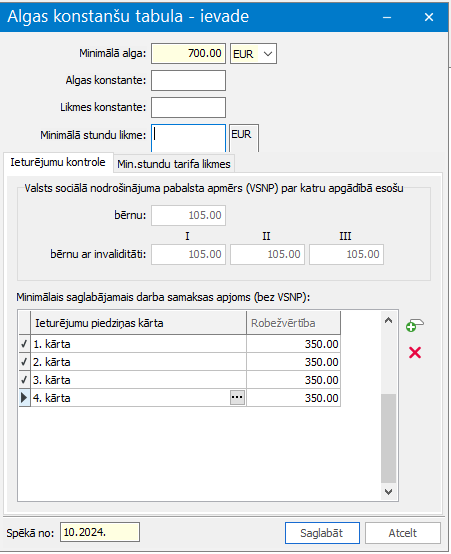451x554 pixels.
Task: Click the Algas konstante input field
Action: (188, 81)
